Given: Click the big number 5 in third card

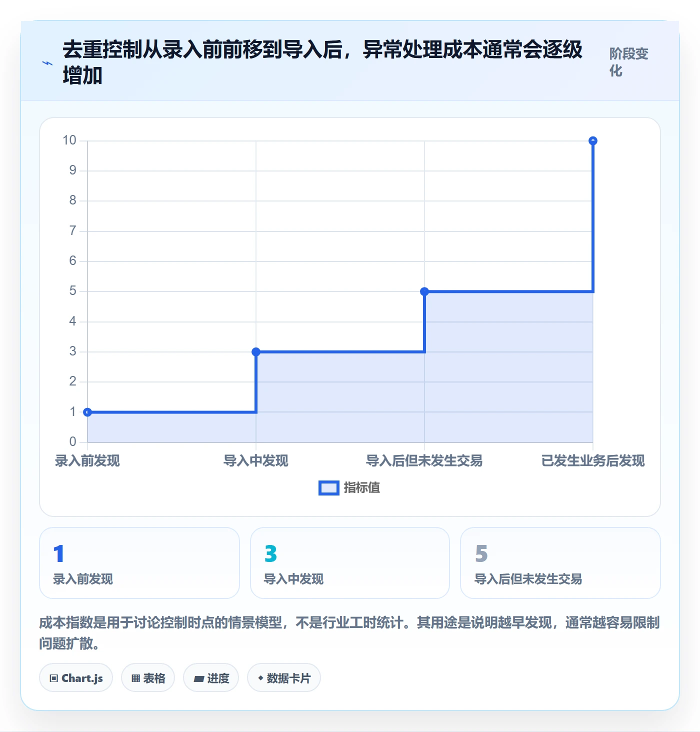Looking at the screenshot, I should click(x=481, y=553).
